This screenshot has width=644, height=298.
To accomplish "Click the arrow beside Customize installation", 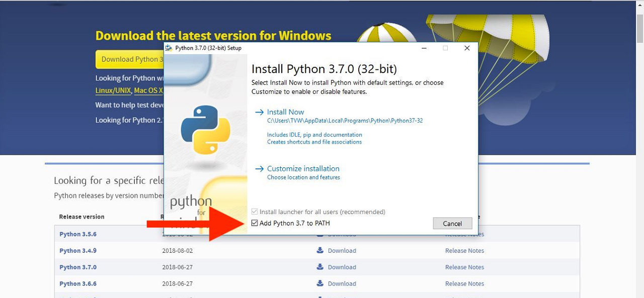I will (x=260, y=168).
